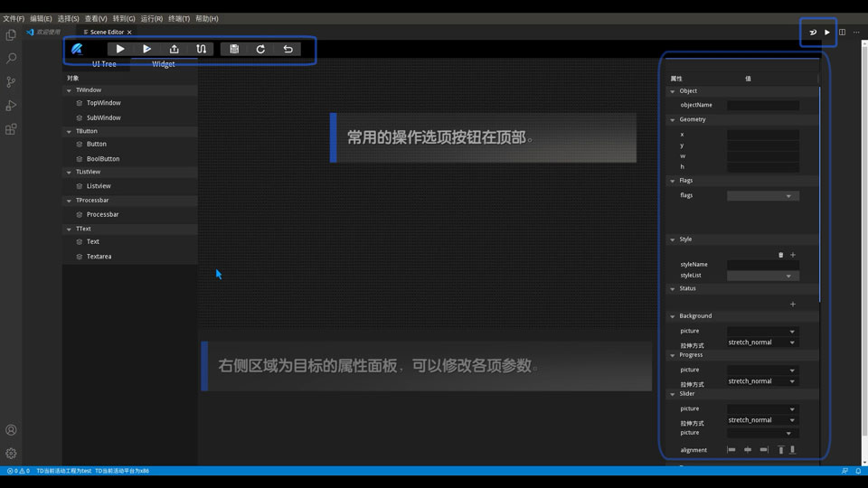This screenshot has height=488, width=868.
Task: Open the styleList dropdown
Action: pyautogui.click(x=762, y=276)
